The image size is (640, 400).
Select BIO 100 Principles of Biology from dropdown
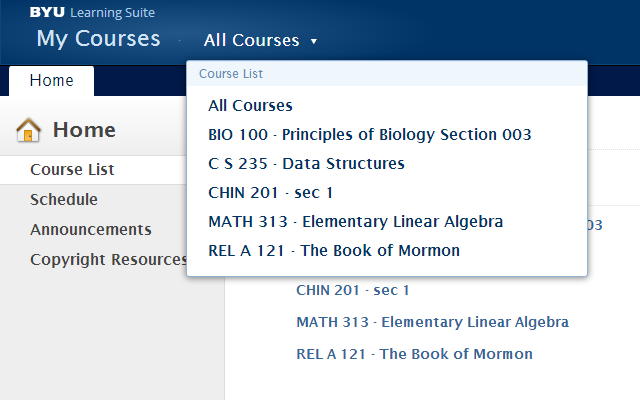pos(370,134)
